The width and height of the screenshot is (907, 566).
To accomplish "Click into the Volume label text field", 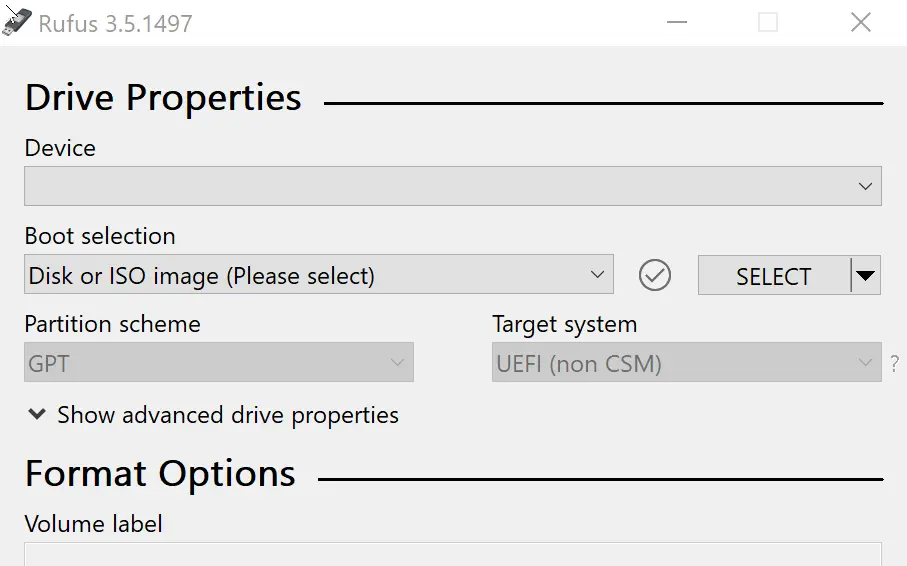I will [x=452, y=555].
